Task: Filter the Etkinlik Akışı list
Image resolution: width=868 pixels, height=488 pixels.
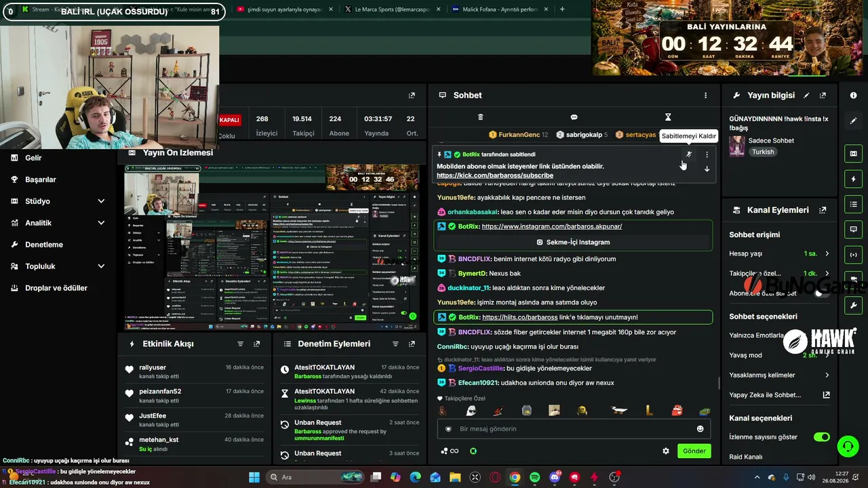Action: coord(240,344)
